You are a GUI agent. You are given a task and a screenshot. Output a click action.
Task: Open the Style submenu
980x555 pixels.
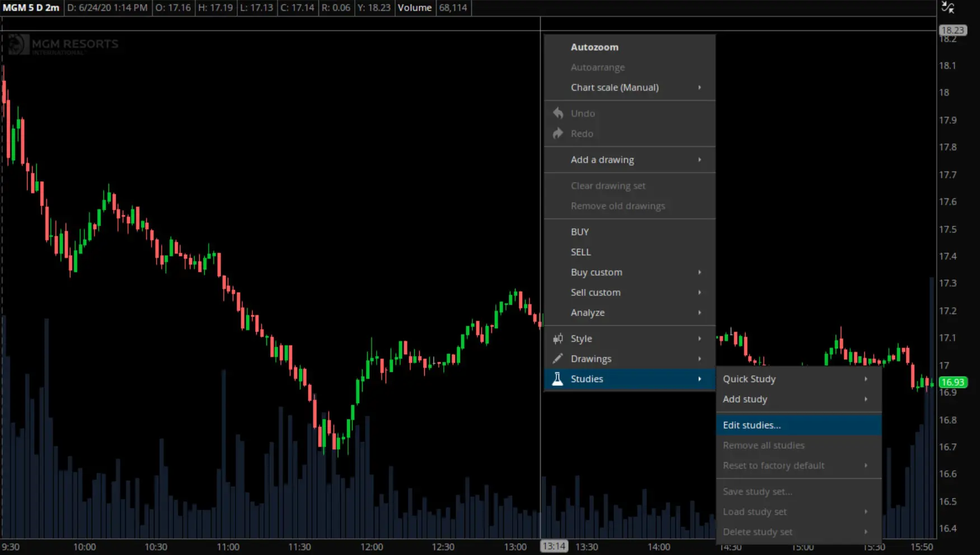coord(629,338)
